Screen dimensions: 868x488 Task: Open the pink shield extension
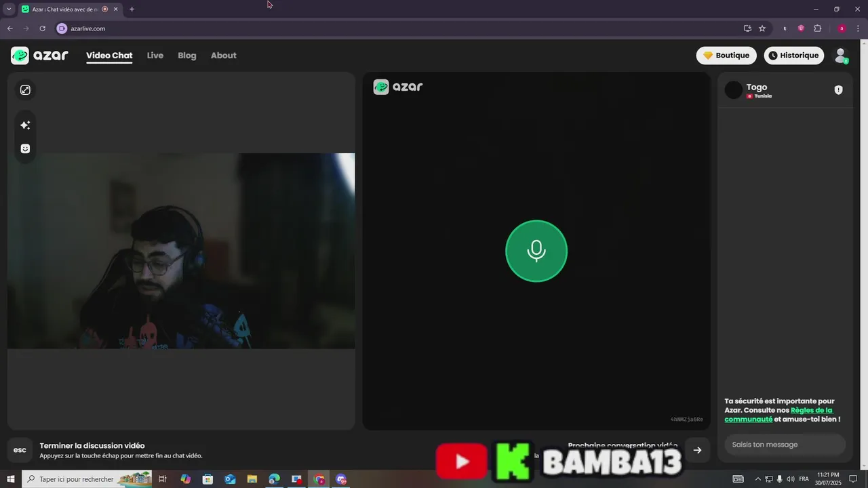pos(801,28)
